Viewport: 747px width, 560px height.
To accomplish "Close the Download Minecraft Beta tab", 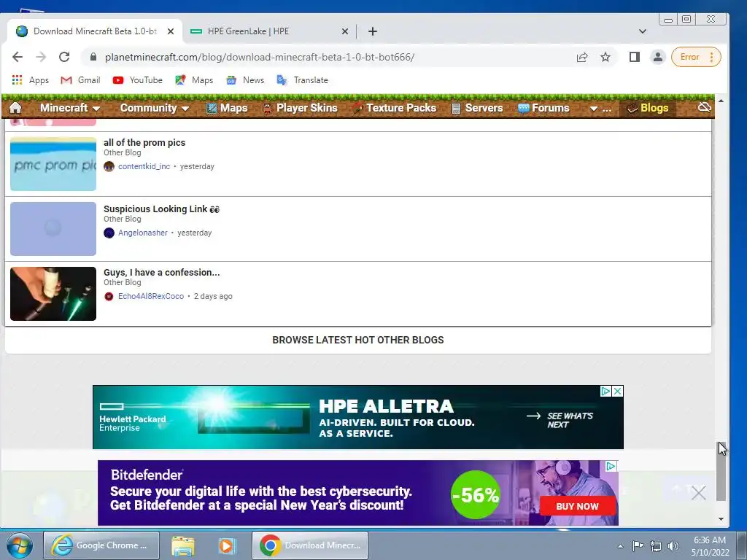I will tap(171, 31).
